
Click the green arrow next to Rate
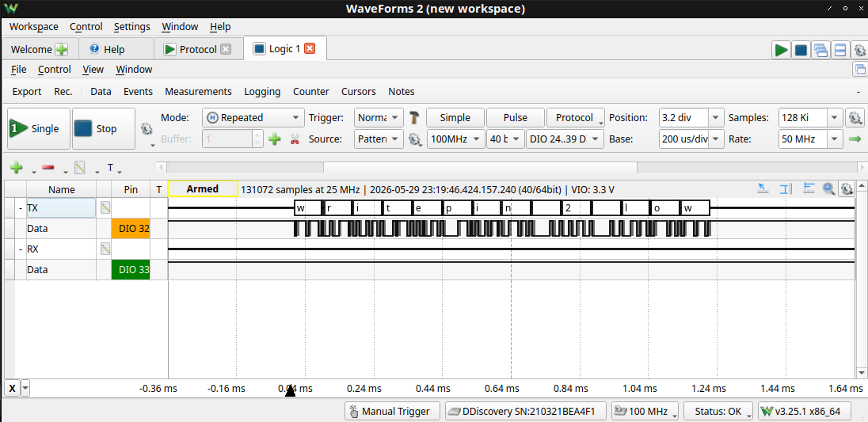pos(855,139)
